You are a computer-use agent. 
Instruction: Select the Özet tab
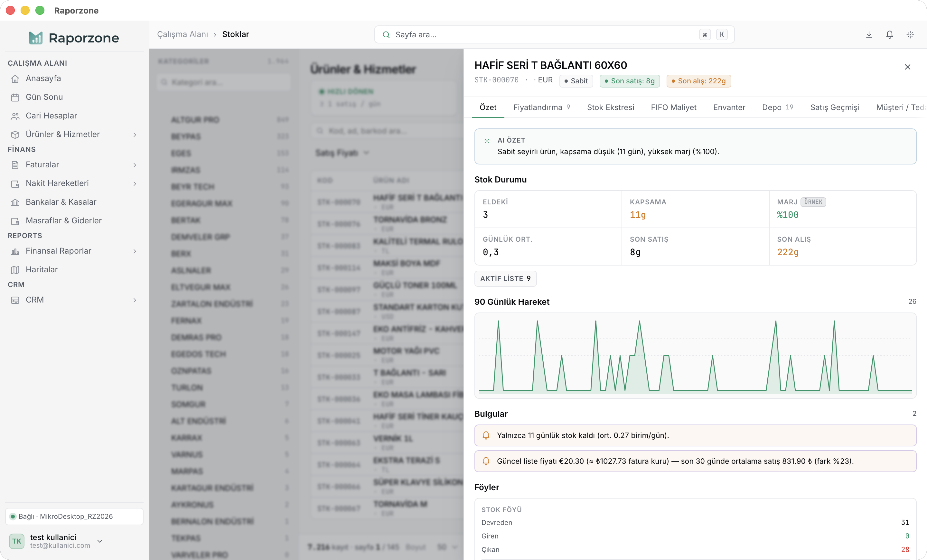[x=488, y=107]
